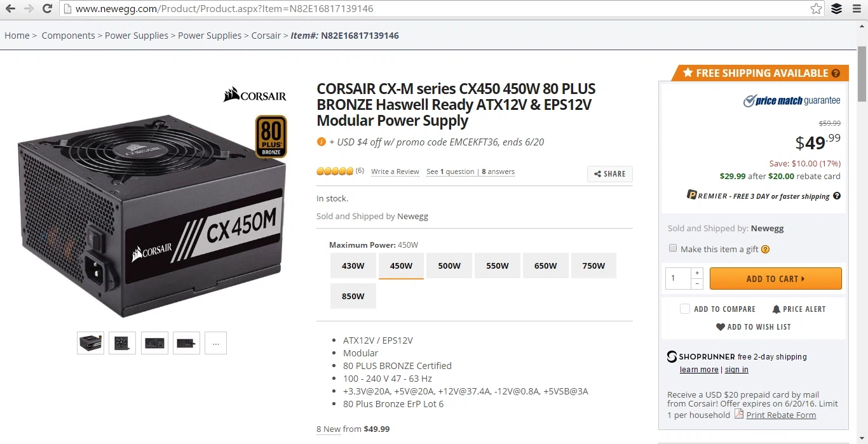Viewport: 868px width, 444px height.
Task: Select the 650W maximum power option
Action: (545, 266)
